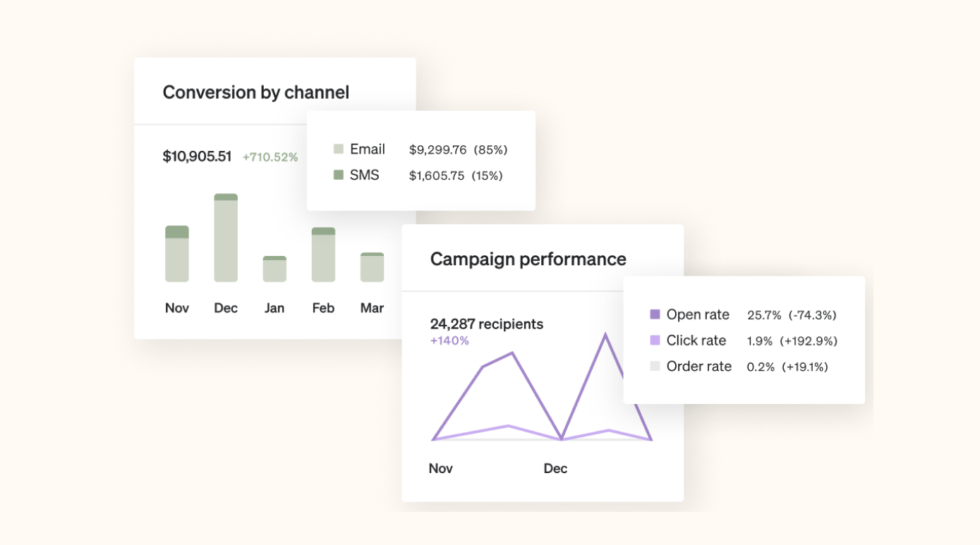Image resolution: width=980 pixels, height=545 pixels.
Task: Click the SMS legend color swatch
Action: click(339, 175)
